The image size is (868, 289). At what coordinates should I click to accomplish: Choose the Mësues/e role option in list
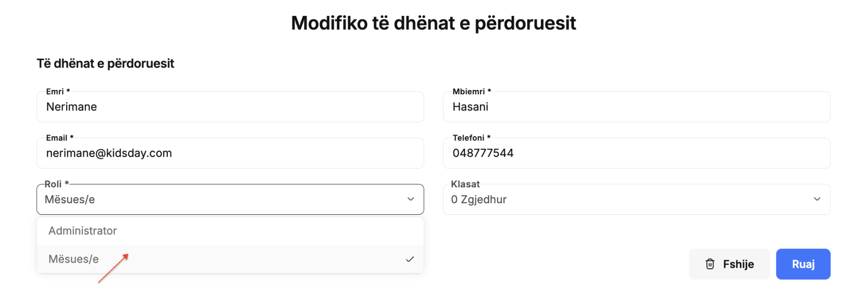(x=230, y=259)
